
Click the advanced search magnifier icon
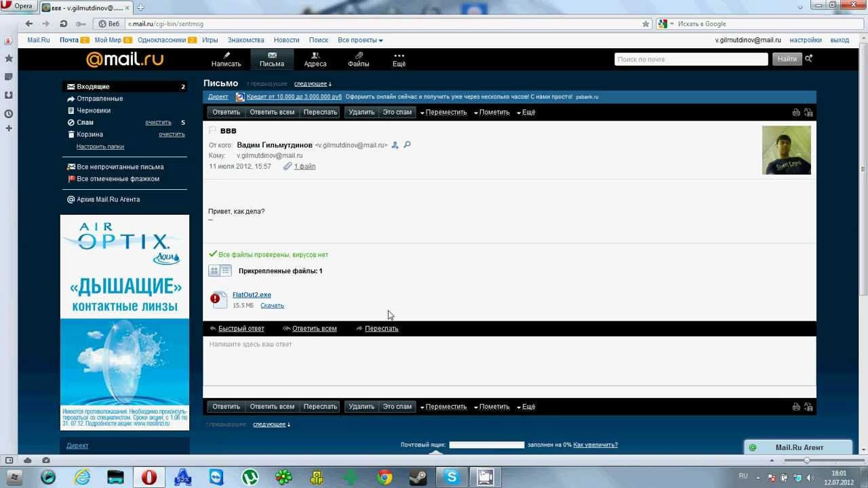tap(808, 59)
